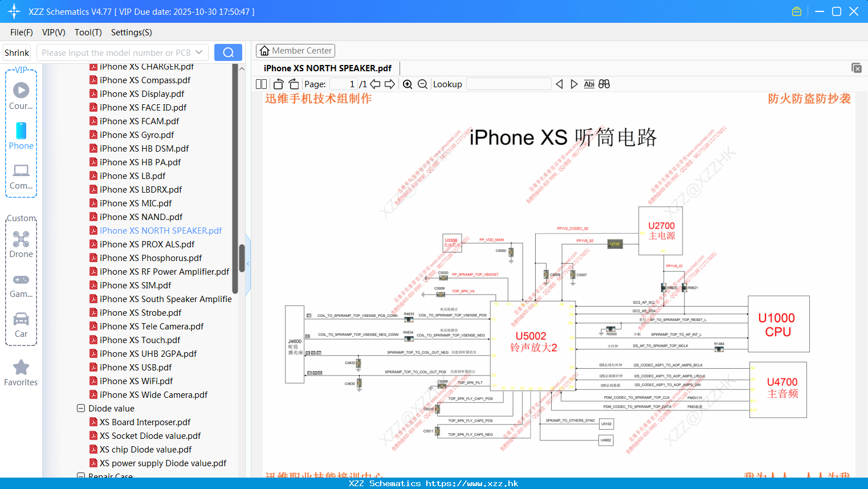Go to previous page arrow
The image size is (868, 489).
(x=375, y=84)
